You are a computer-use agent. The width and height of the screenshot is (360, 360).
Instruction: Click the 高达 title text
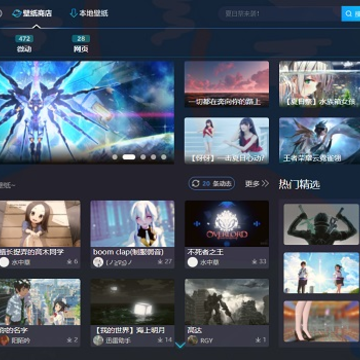pyautogui.click(x=195, y=330)
